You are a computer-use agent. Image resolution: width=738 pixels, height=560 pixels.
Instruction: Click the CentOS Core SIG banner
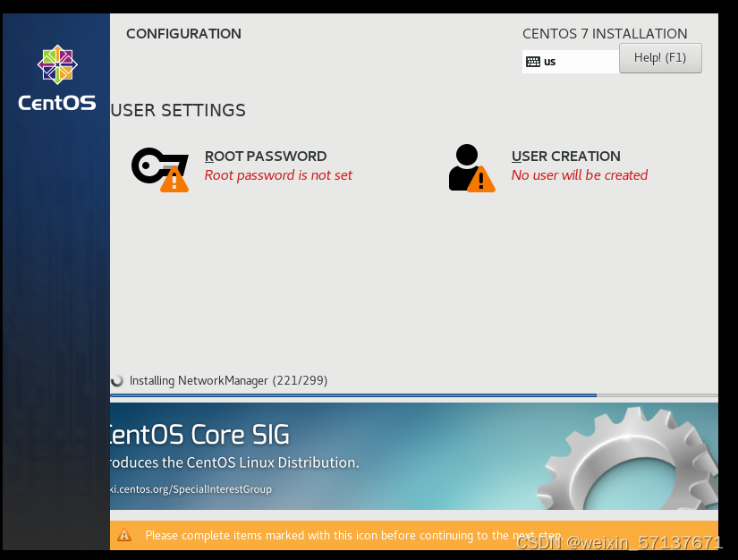pyautogui.click(x=414, y=456)
